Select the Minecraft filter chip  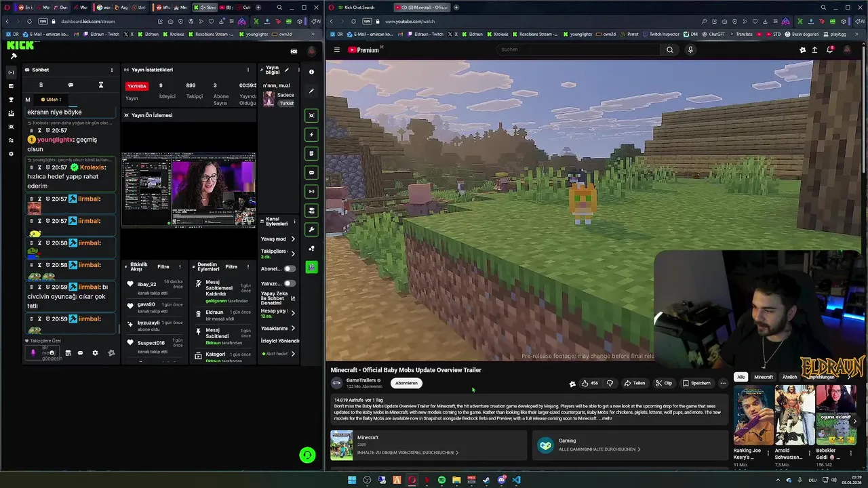pyautogui.click(x=764, y=377)
